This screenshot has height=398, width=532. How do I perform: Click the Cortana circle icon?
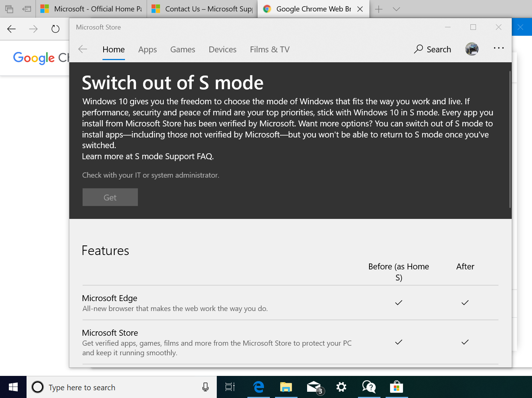pyautogui.click(x=38, y=387)
